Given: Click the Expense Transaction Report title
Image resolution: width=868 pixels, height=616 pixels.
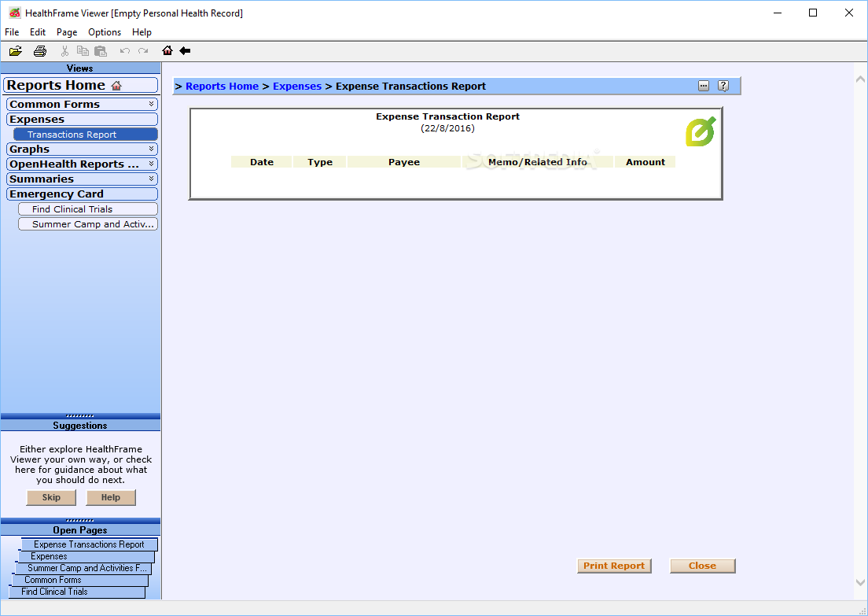Looking at the screenshot, I should pos(447,116).
